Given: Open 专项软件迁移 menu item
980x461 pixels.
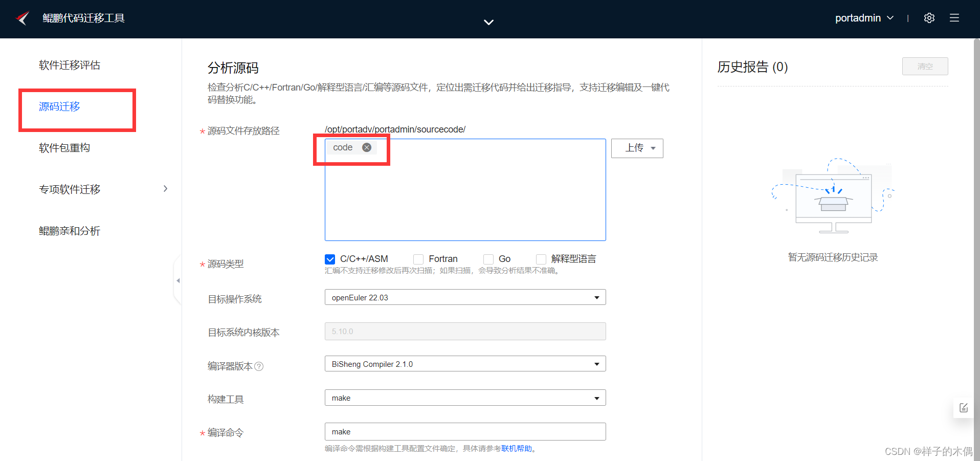Looking at the screenshot, I should (70, 189).
